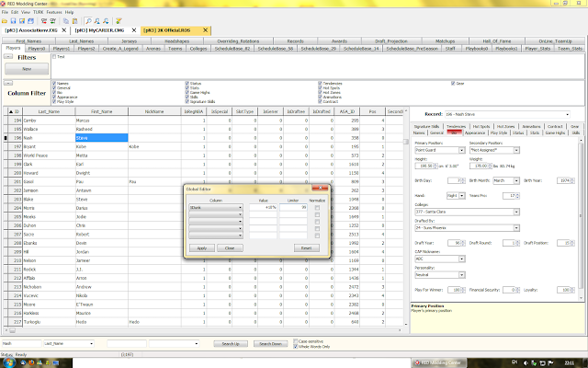Image resolution: width=588 pixels, height=368 pixels.
Task: Toggle the Test filter checkbox
Action: [x=54, y=57]
